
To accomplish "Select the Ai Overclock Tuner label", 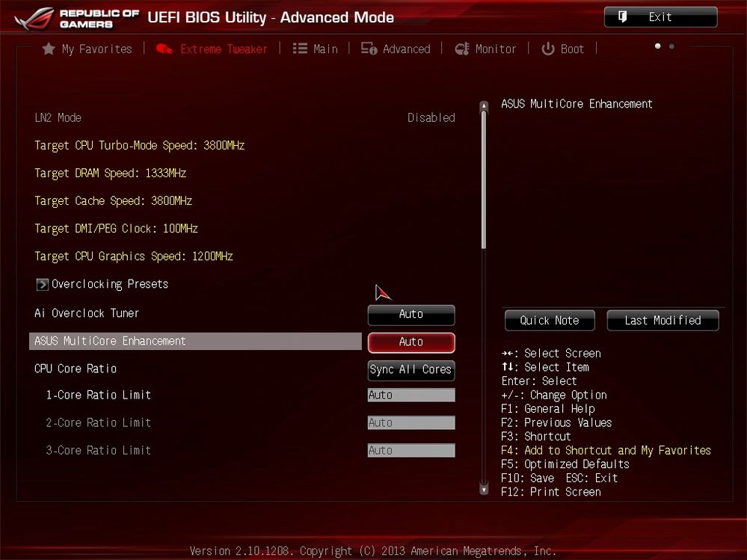I will 87,313.
